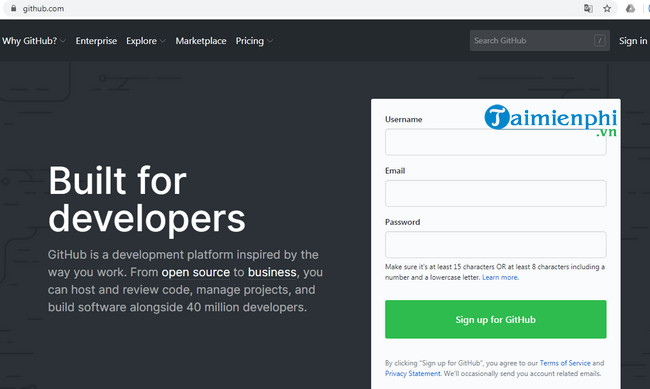Click the Username label text

[x=403, y=119]
